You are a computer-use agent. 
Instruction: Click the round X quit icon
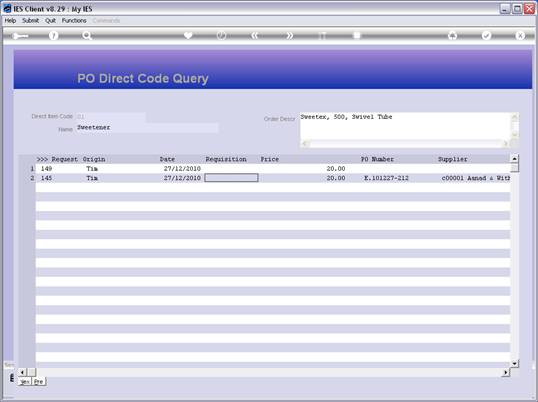pyautogui.click(x=520, y=35)
